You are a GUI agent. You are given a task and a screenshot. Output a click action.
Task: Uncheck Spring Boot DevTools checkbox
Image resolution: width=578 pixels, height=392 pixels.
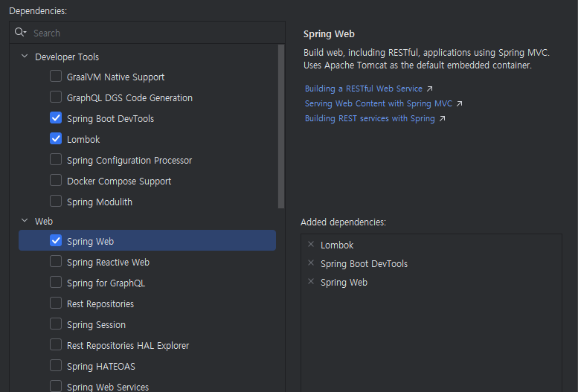[x=56, y=118]
